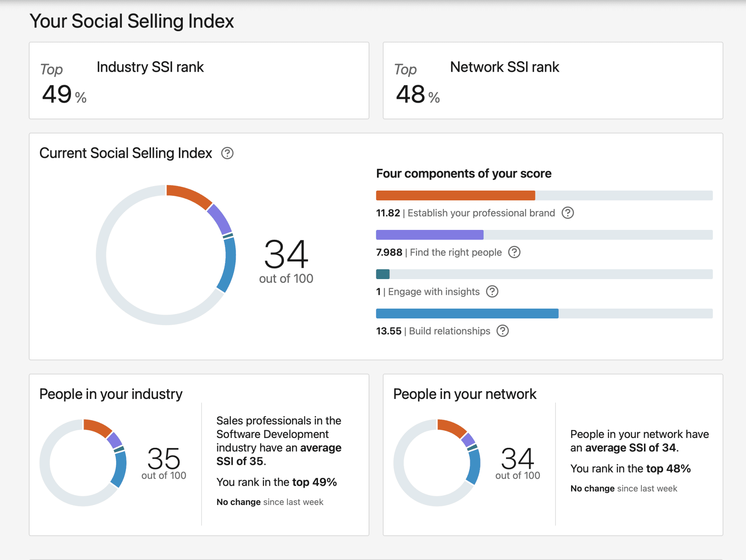The height and width of the screenshot is (560, 746).
Task: Click the People in your industry heading
Action: pos(111,394)
